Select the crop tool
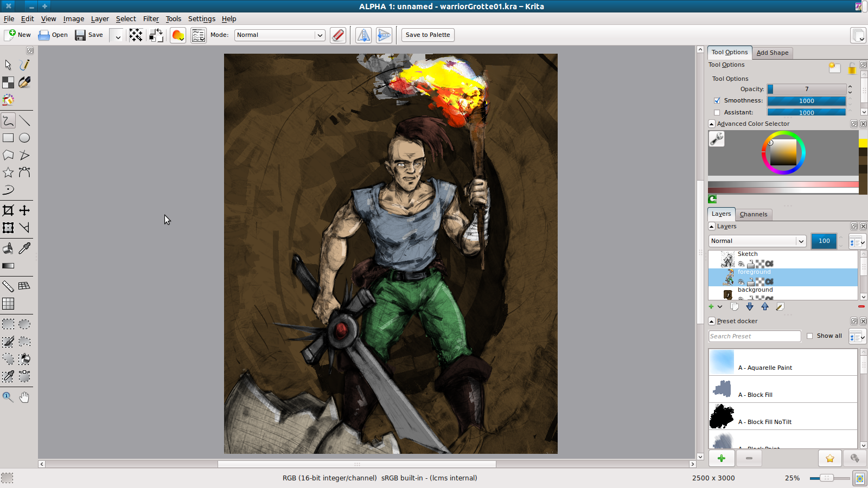Viewport: 868px width, 488px height. click(8, 210)
